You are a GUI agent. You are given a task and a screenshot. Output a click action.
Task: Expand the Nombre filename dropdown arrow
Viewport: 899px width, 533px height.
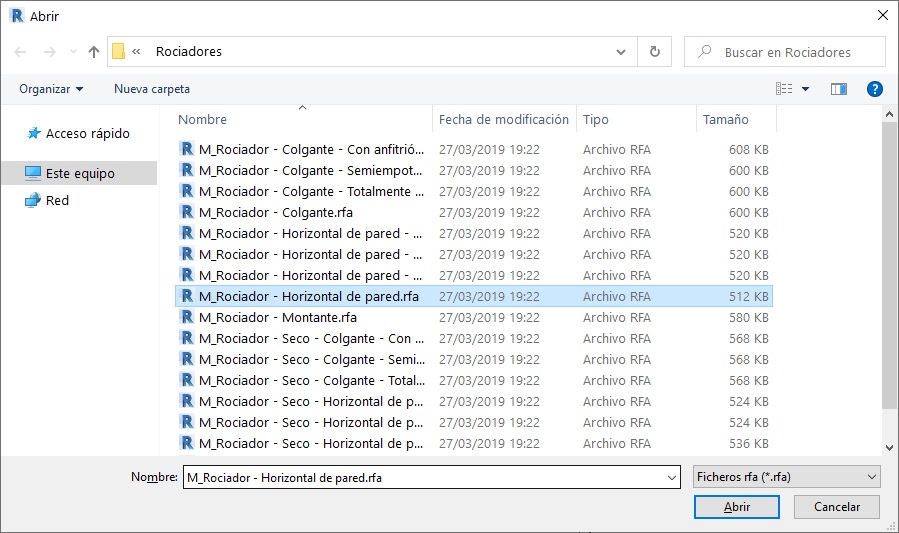pos(671,478)
